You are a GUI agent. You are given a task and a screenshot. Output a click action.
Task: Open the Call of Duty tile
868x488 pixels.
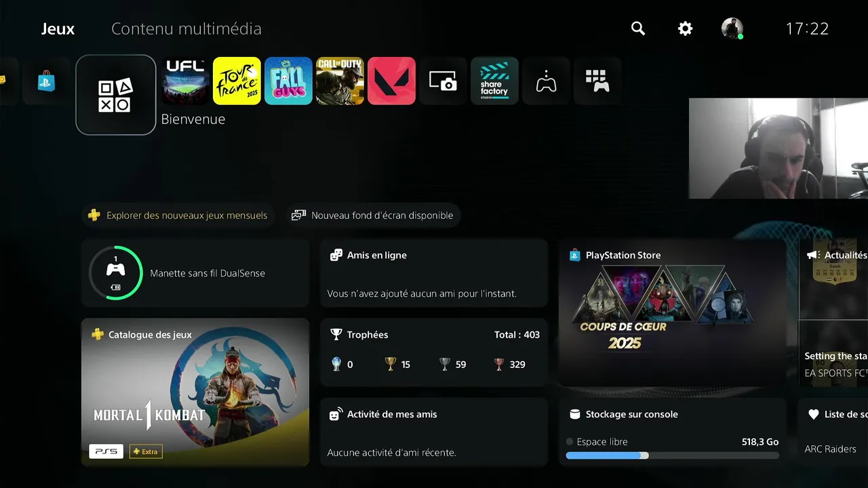point(340,81)
